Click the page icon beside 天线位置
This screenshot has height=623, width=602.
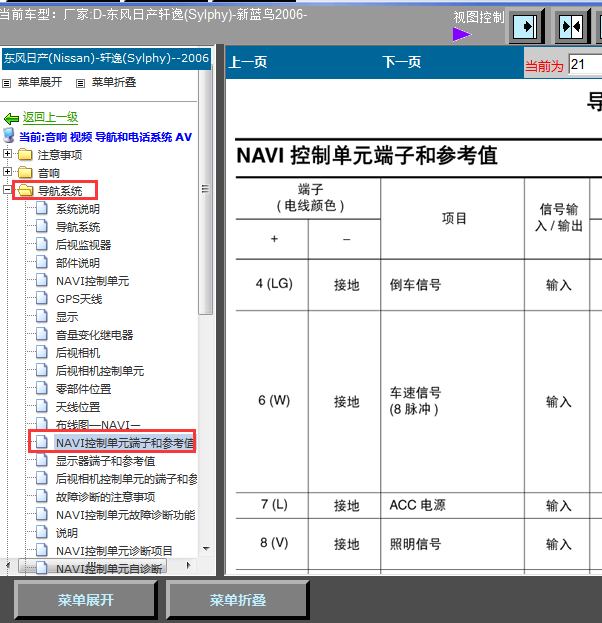42,406
